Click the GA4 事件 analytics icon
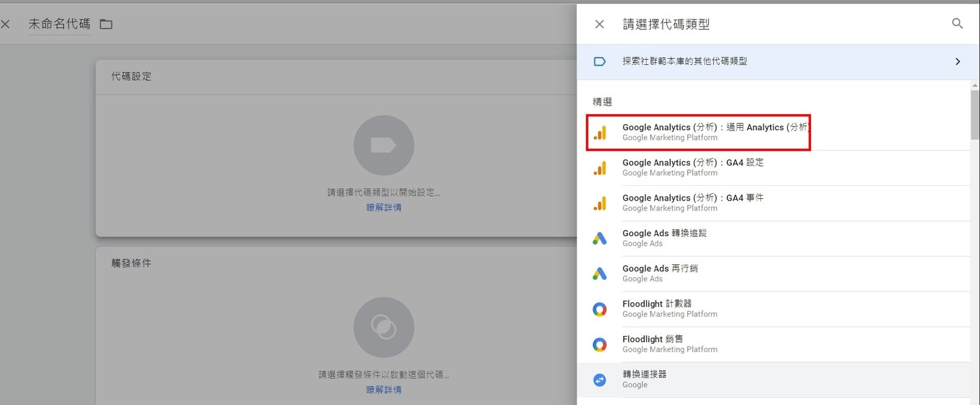Viewport: 980px width, 405px height. coord(600,203)
